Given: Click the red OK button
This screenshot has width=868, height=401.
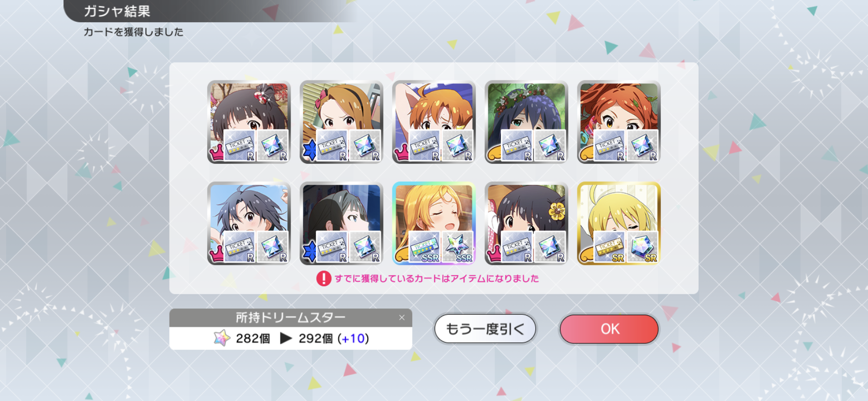Looking at the screenshot, I should point(609,329).
